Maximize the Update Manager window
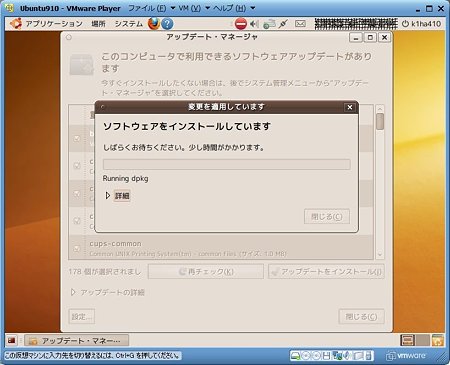 pyautogui.click(x=370, y=37)
